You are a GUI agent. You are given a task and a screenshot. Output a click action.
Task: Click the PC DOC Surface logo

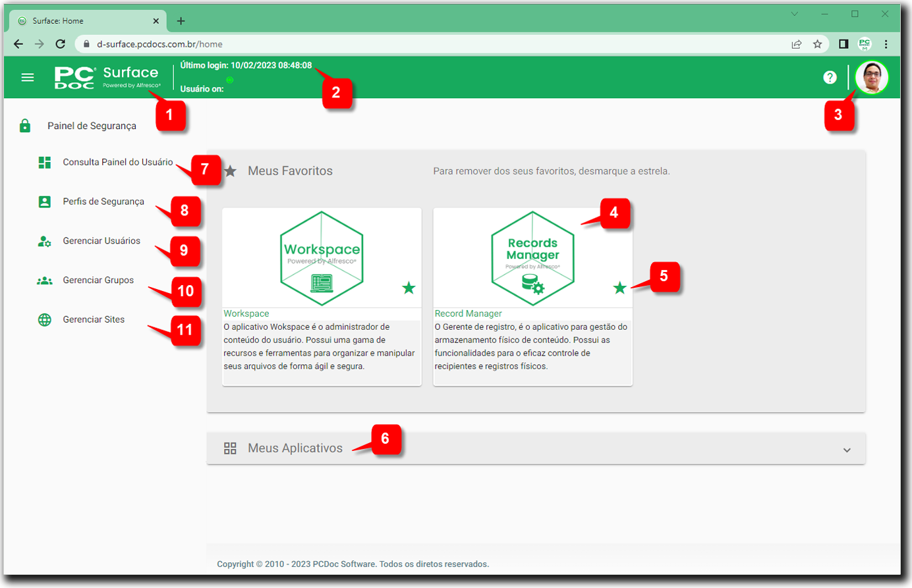pyautogui.click(x=107, y=77)
